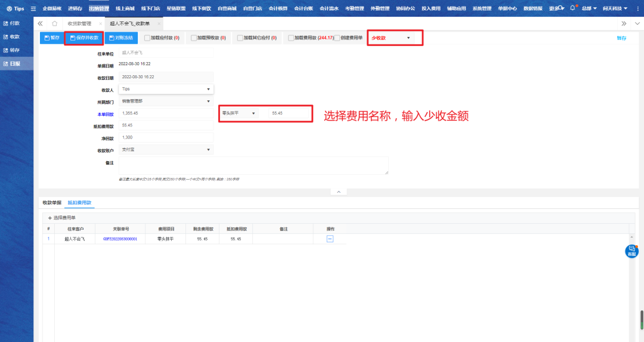
Task: Enable the 加载预收款 checkbox
Action: click(x=194, y=38)
